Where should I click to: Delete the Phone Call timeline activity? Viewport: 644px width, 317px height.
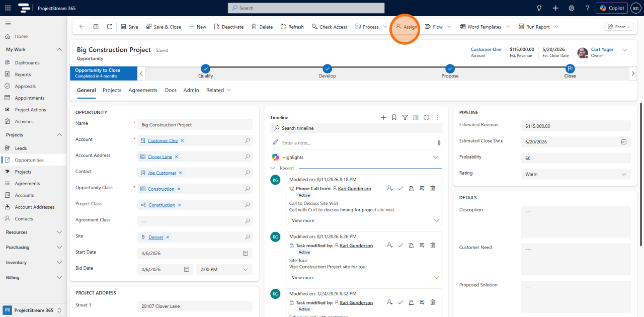(x=433, y=188)
